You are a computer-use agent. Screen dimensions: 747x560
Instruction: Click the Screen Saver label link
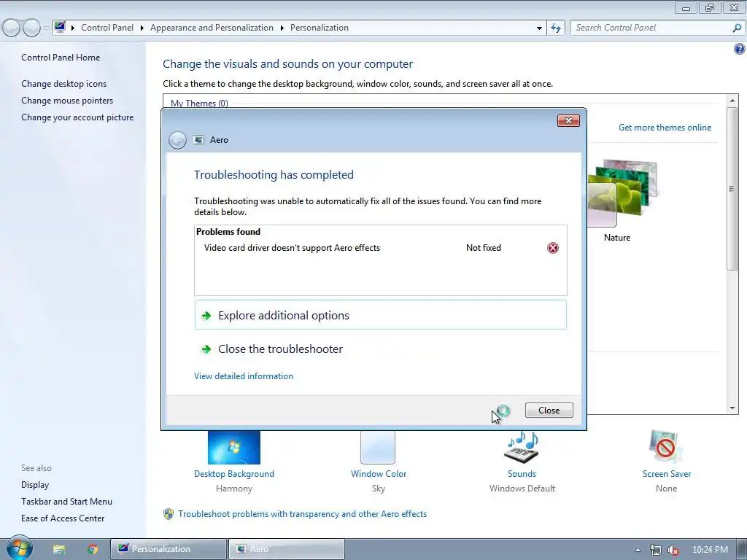[x=666, y=474]
